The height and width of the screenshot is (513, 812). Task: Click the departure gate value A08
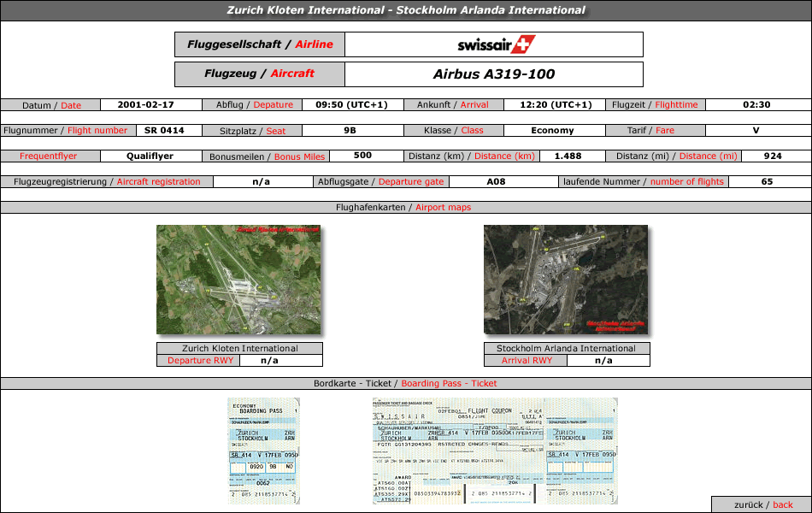tap(496, 181)
